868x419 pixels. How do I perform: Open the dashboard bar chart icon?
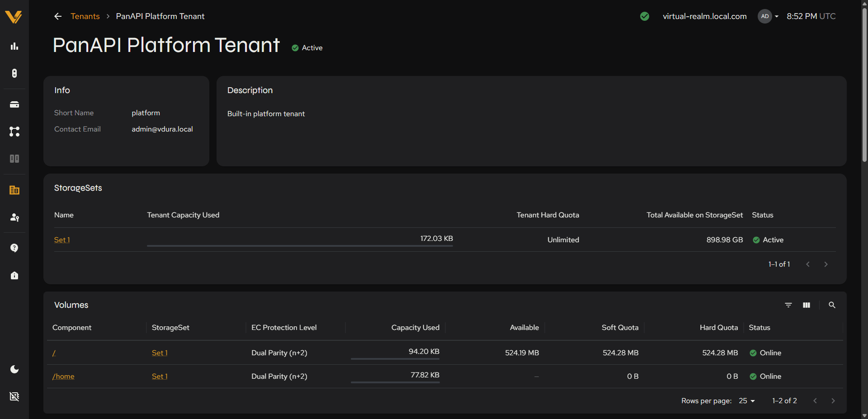[14, 46]
